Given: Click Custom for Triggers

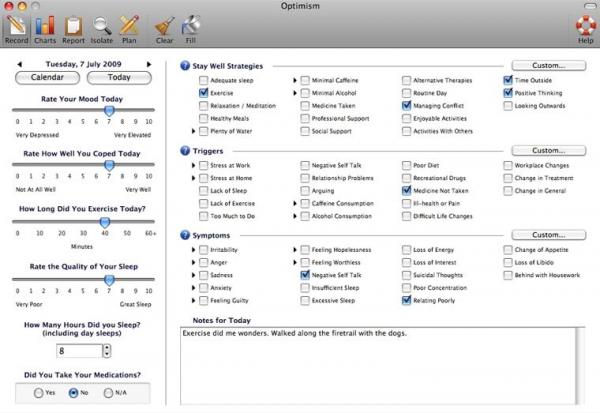Looking at the screenshot, I should coord(548,151).
